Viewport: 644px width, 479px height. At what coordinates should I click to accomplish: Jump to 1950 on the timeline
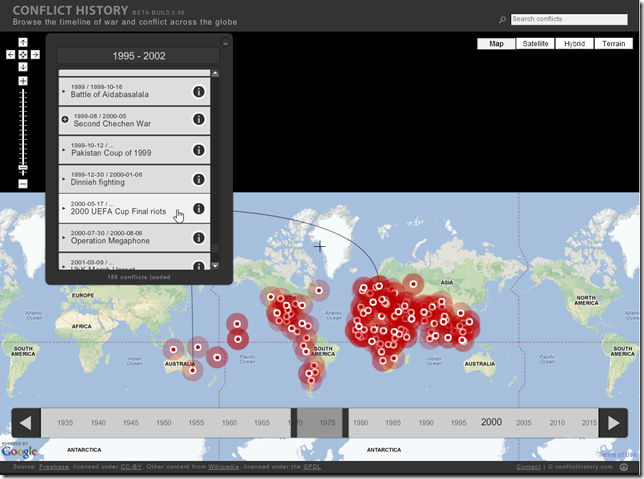(163, 423)
